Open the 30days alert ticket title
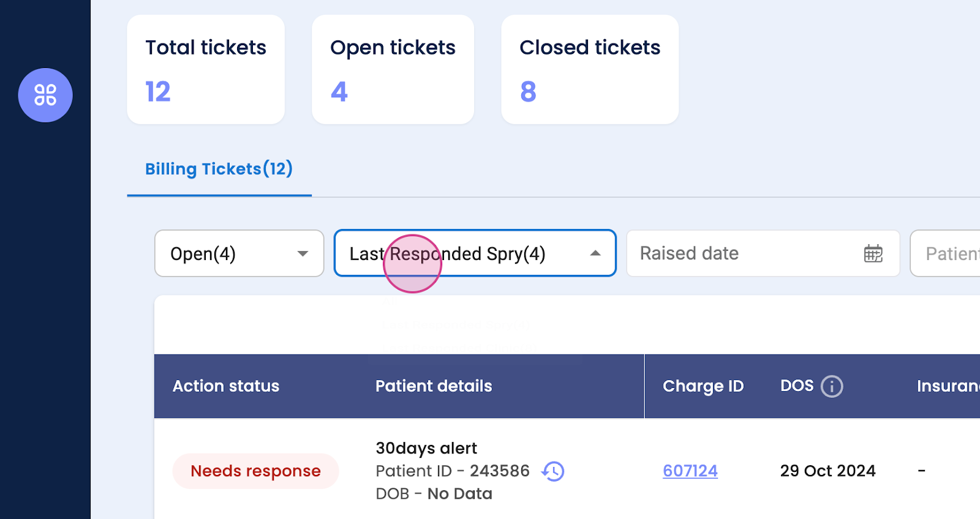This screenshot has width=980, height=519. coord(426,448)
